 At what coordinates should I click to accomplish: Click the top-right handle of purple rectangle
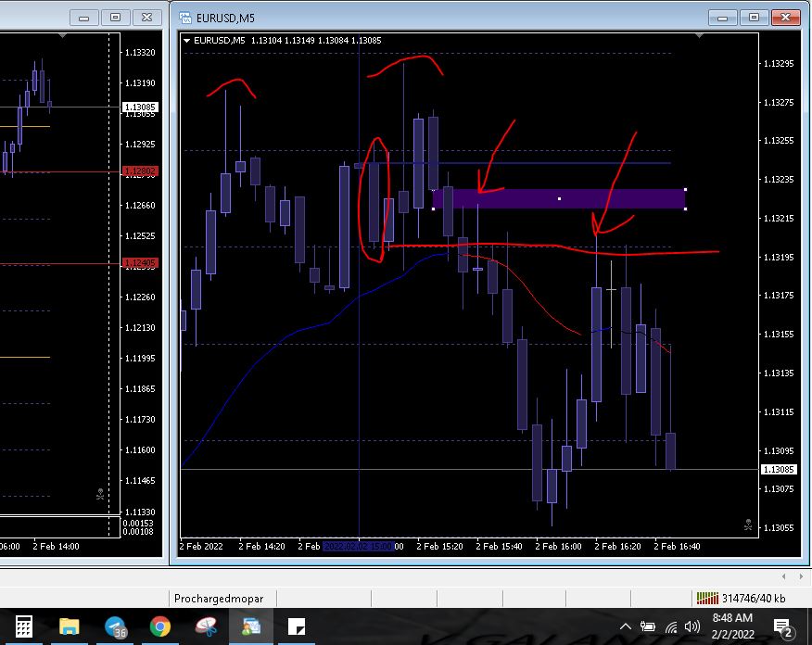686,189
